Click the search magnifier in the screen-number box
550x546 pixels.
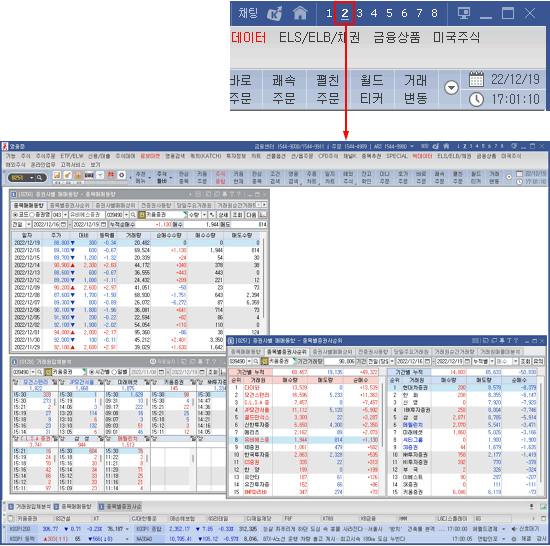tap(39, 177)
